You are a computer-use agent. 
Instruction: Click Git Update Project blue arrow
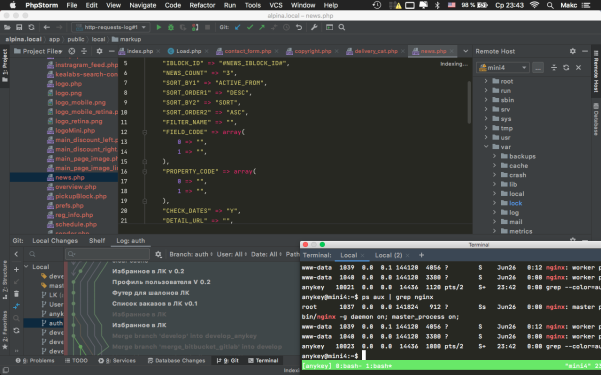(238, 27)
